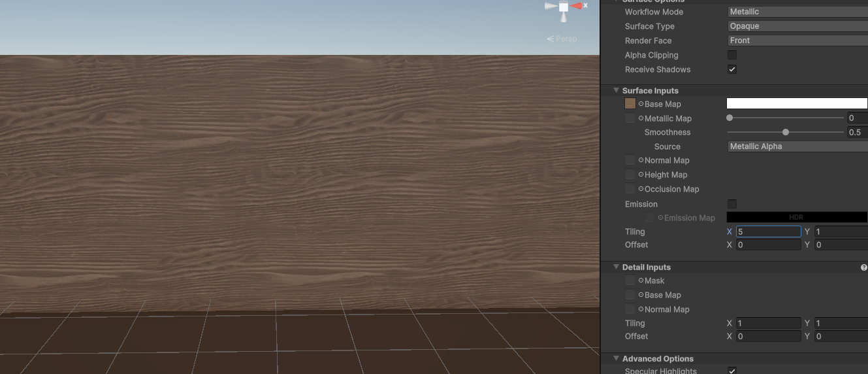
Task: Open the white Base Map color swatch
Action: point(797,103)
